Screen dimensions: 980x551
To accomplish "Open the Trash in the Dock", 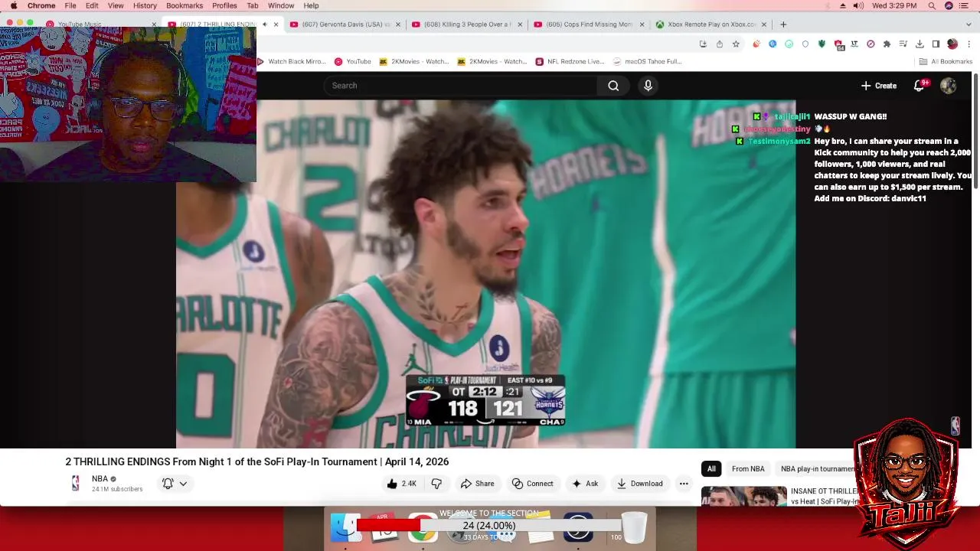I will [x=634, y=527].
